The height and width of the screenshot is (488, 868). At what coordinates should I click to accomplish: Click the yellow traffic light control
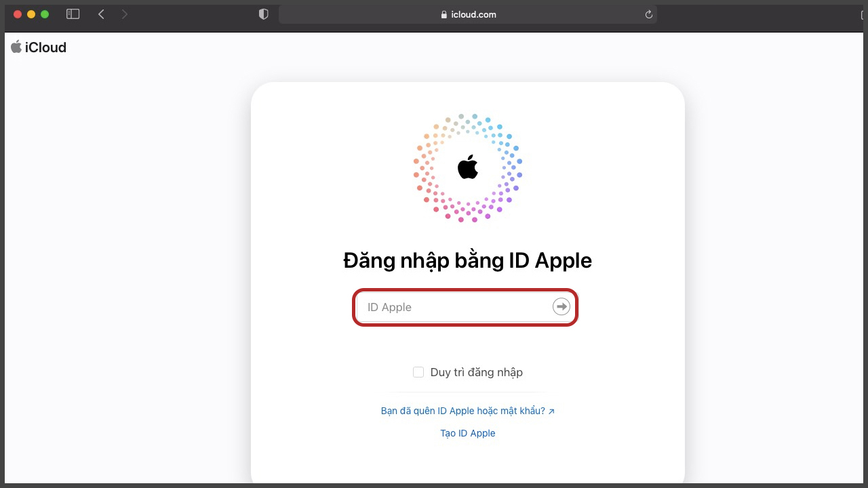point(31,14)
